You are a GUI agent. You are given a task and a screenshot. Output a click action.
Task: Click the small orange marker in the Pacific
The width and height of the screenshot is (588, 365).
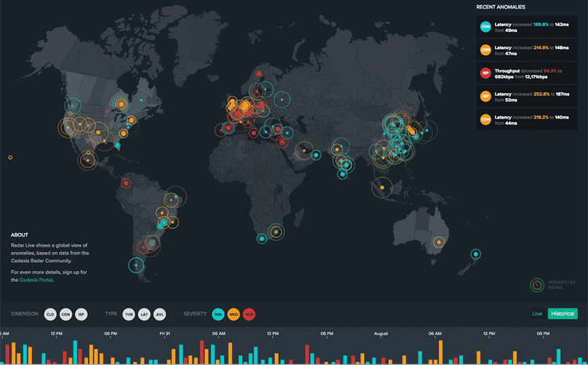pyautogui.click(x=10, y=157)
